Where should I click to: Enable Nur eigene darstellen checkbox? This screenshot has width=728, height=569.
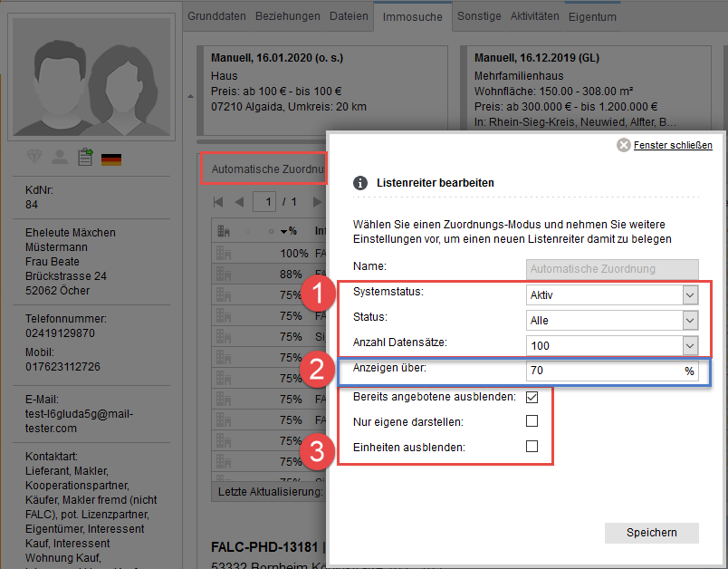pyautogui.click(x=532, y=420)
